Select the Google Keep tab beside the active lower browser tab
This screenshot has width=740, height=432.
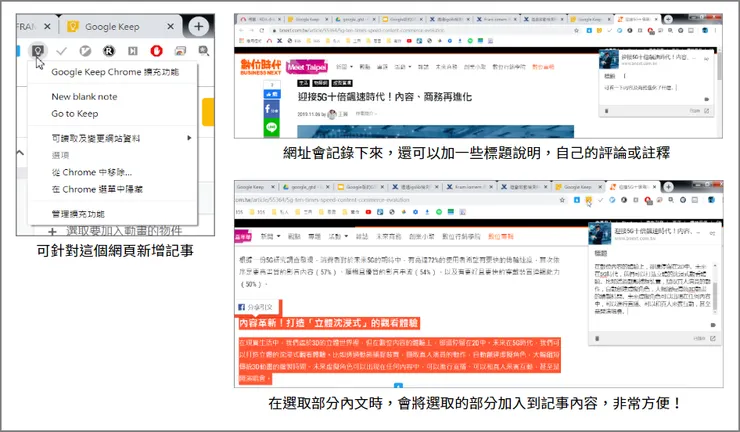point(580,187)
